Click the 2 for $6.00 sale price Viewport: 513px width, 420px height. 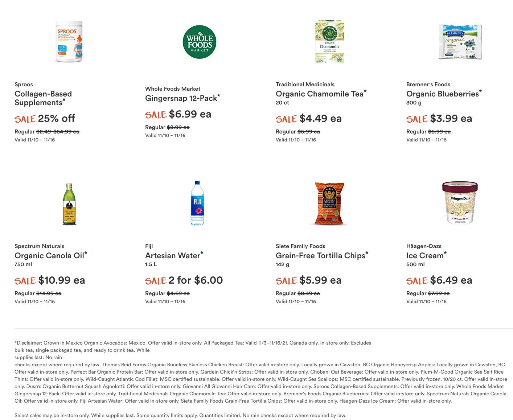tap(196, 280)
